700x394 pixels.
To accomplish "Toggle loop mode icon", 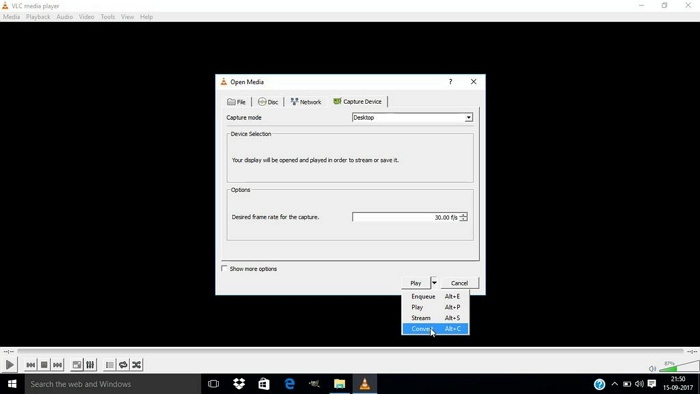I will pyautogui.click(x=123, y=365).
